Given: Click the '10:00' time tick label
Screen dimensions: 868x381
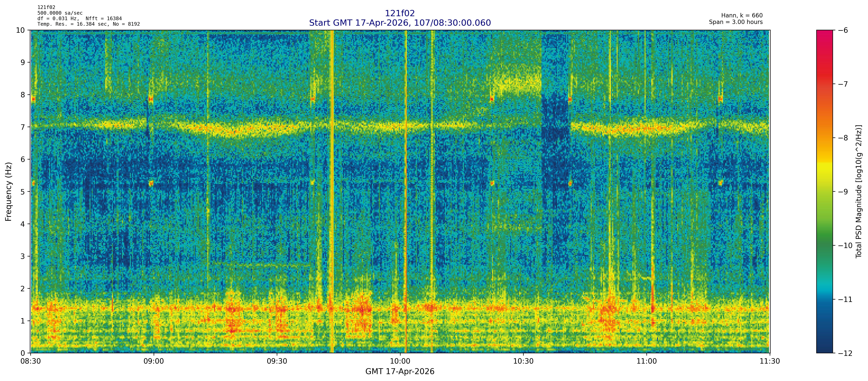Looking at the screenshot, I should tap(400, 362).
